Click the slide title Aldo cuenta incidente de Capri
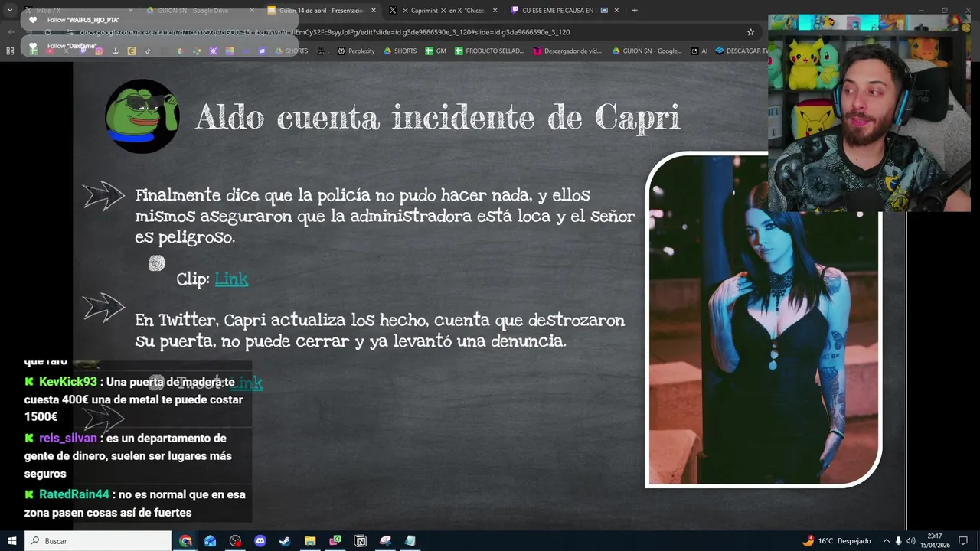 click(x=438, y=118)
